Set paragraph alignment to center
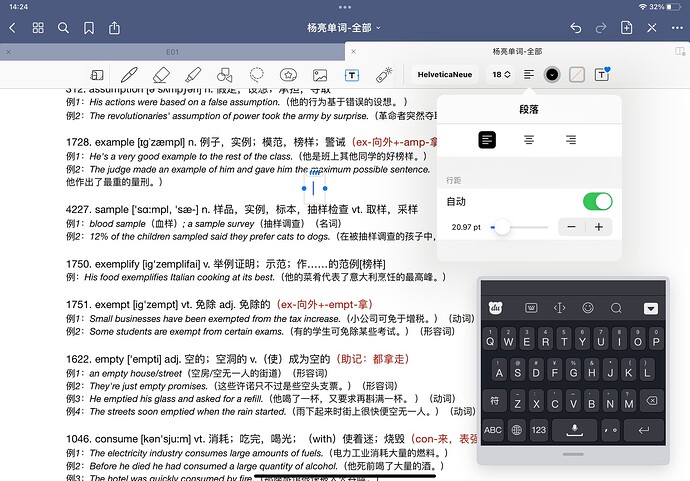 (529, 140)
